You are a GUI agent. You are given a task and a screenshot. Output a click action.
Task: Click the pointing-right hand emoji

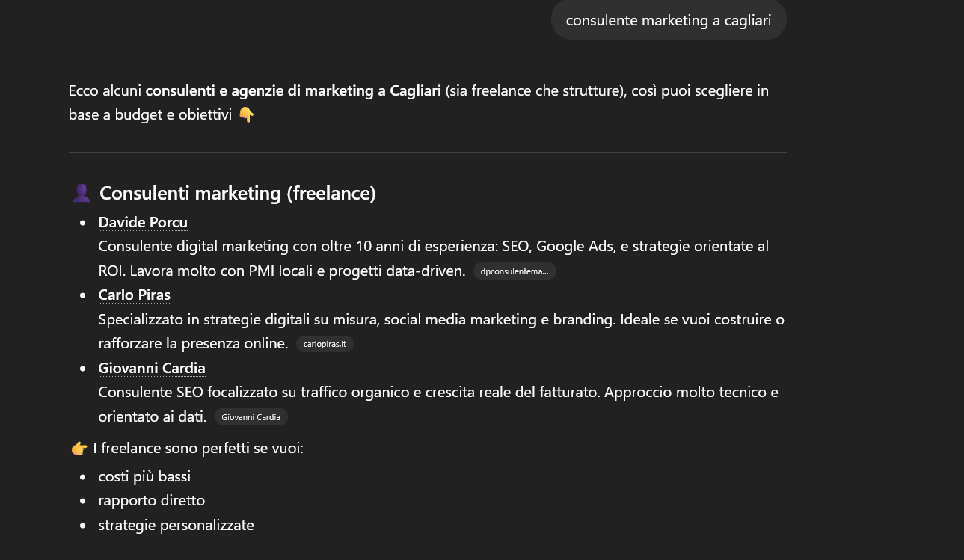tap(78, 447)
